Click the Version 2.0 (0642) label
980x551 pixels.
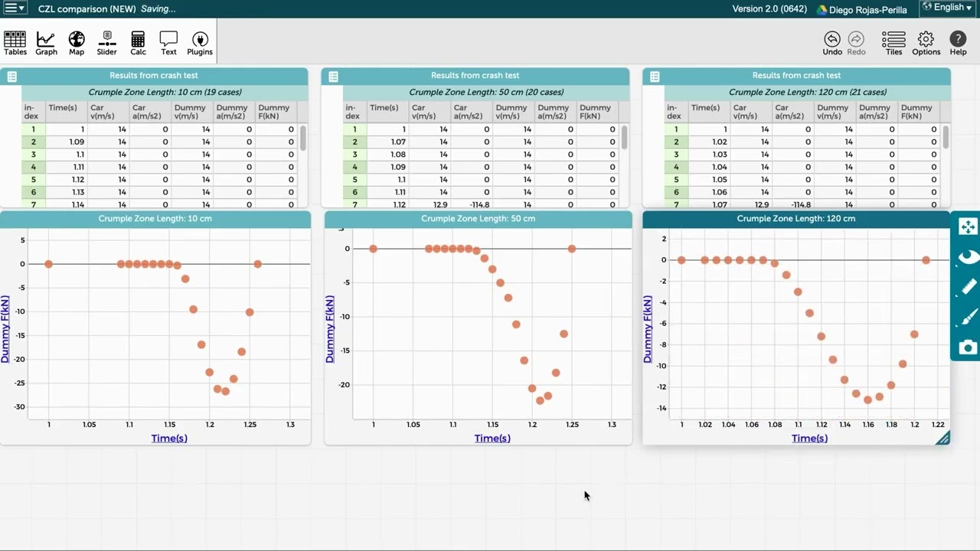(769, 9)
